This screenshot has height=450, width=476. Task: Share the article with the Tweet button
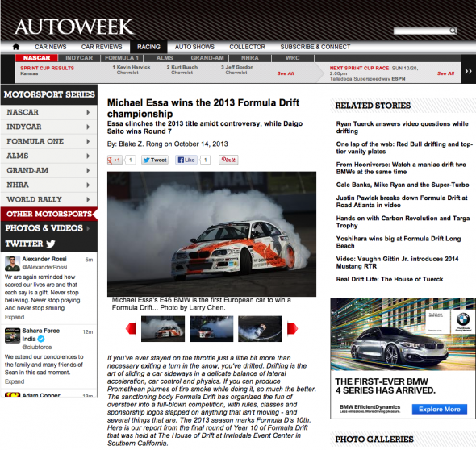click(x=155, y=160)
